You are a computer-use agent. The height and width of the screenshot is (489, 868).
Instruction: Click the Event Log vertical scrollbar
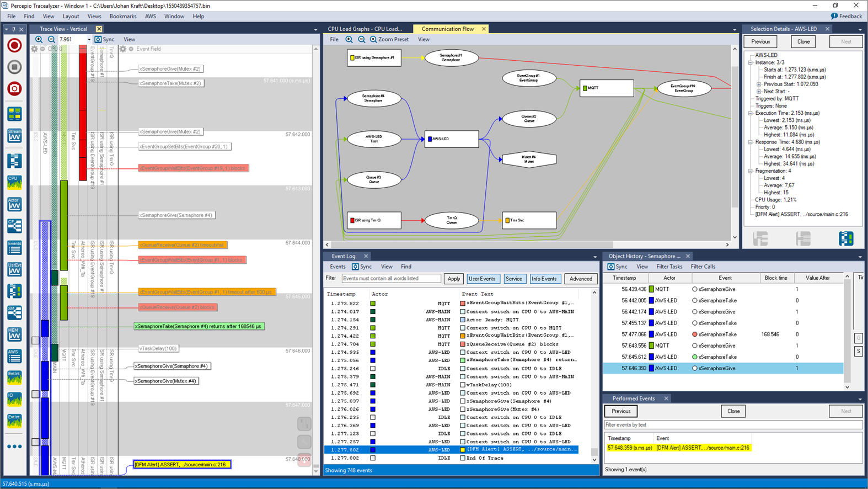click(594, 376)
